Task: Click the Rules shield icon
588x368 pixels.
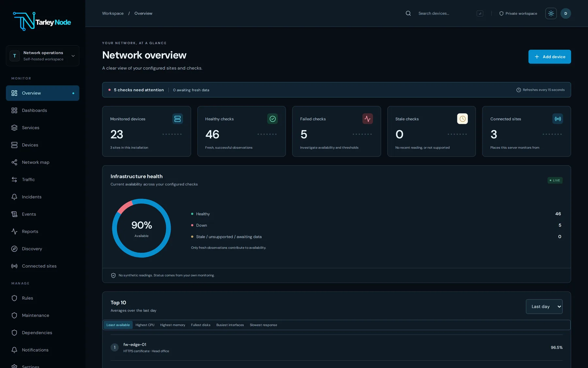Action: (14, 298)
